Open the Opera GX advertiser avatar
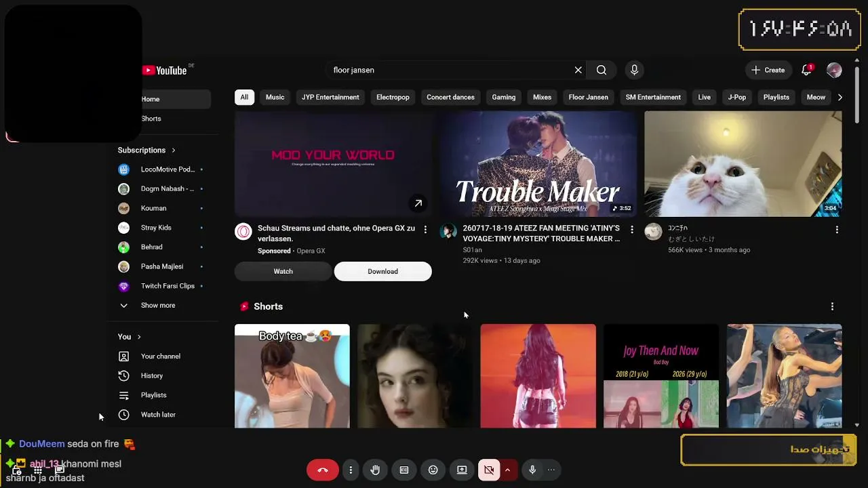Screen dimensions: 868x488 [x=243, y=232]
